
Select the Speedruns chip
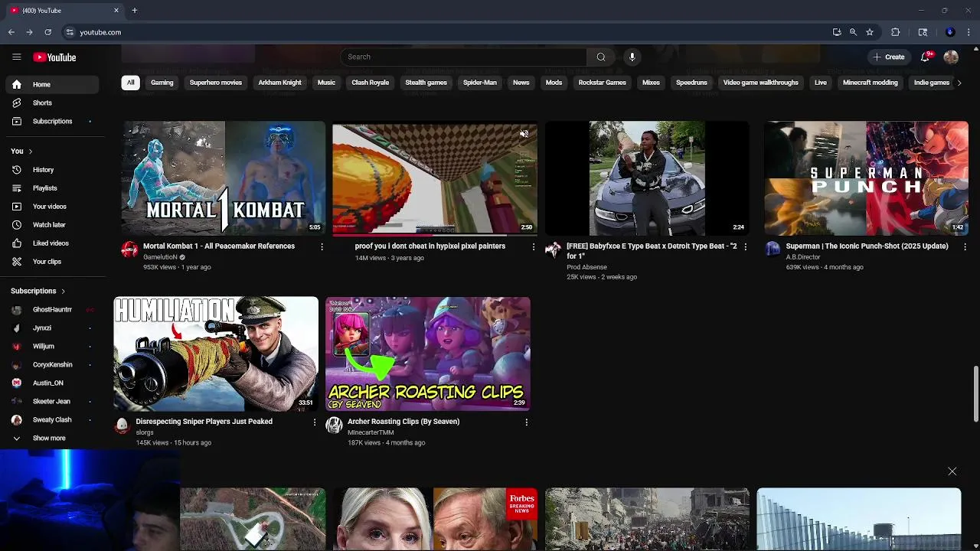[x=691, y=83]
